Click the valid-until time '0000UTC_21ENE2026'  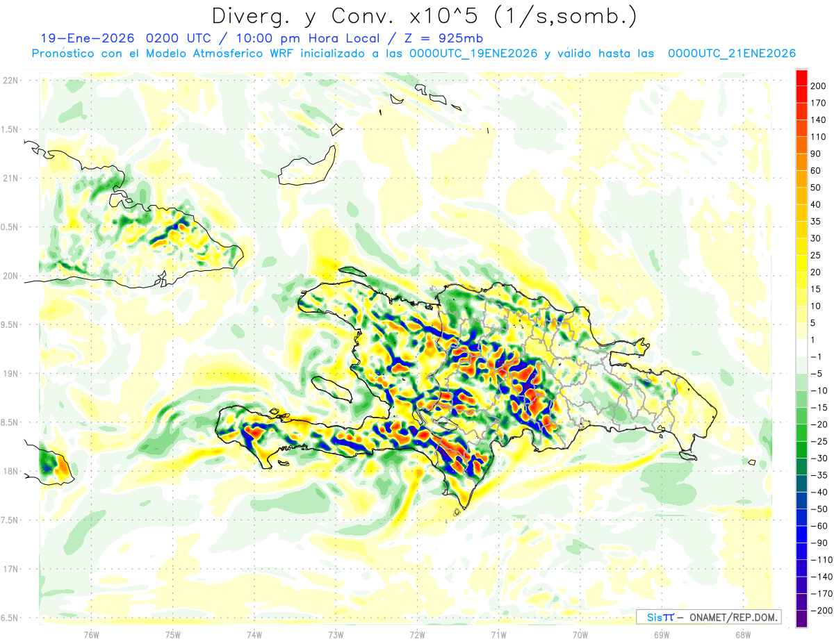click(731, 53)
